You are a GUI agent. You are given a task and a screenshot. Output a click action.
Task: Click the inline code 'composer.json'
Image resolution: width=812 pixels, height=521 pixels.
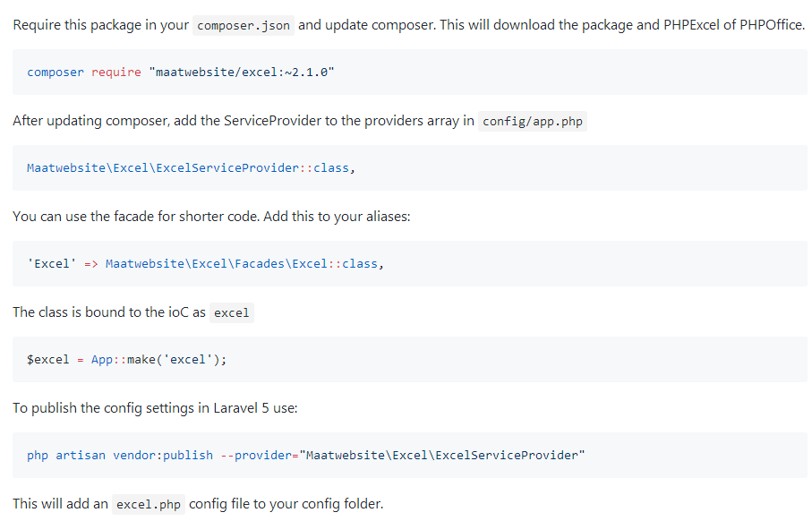pos(244,25)
